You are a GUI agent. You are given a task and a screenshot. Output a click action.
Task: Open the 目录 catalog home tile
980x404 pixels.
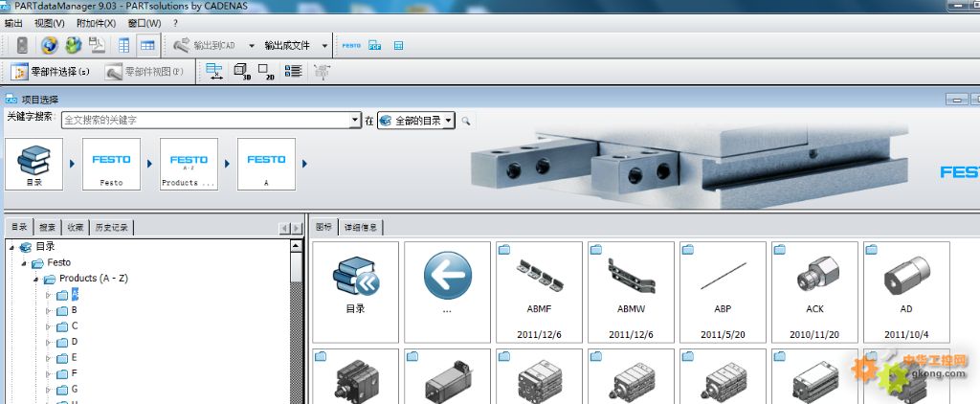(356, 292)
